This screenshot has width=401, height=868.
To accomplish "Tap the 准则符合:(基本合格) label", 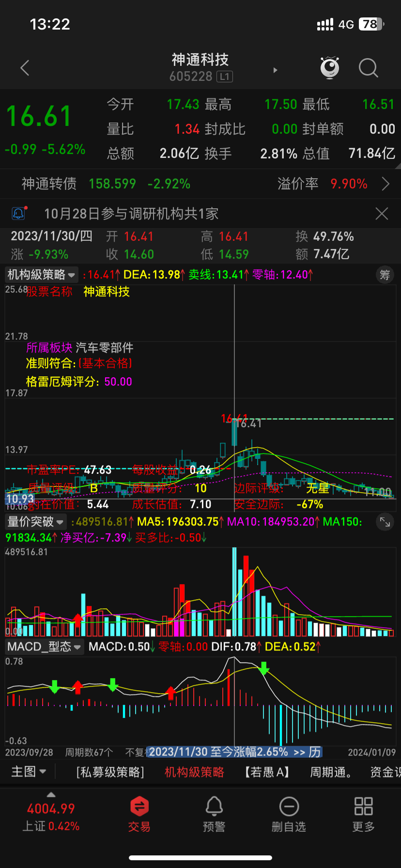I will [79, 363].
